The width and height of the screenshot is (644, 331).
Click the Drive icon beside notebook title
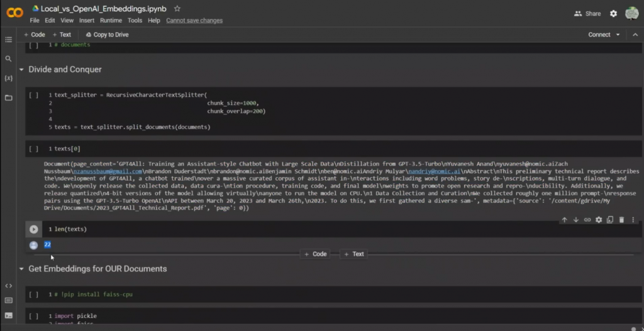tap(35, 9)
